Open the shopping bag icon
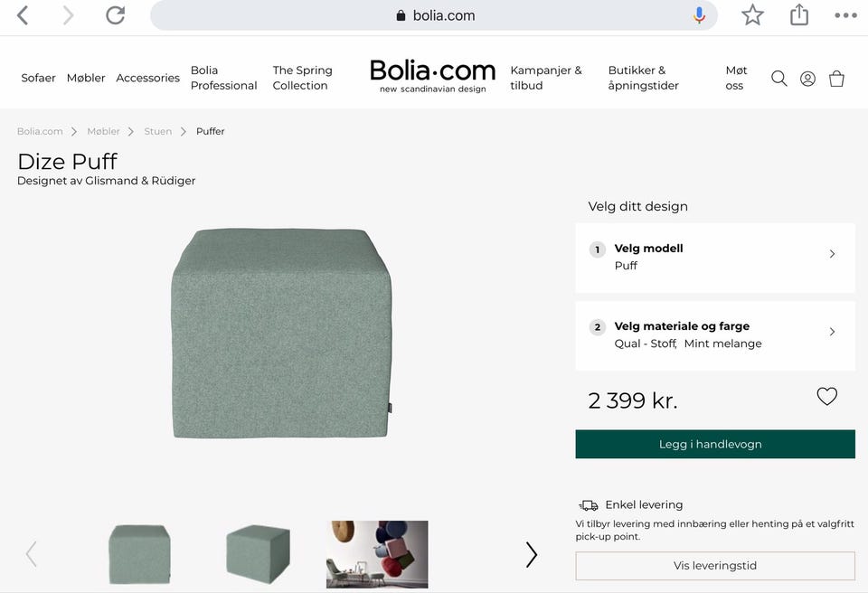Image resolution: width=868 pixels, height=593 pixels. (x=836, y=79)
